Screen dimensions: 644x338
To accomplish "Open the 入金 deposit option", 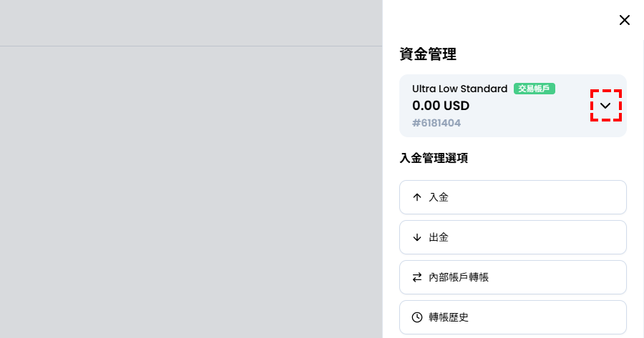I will [512, 197].
